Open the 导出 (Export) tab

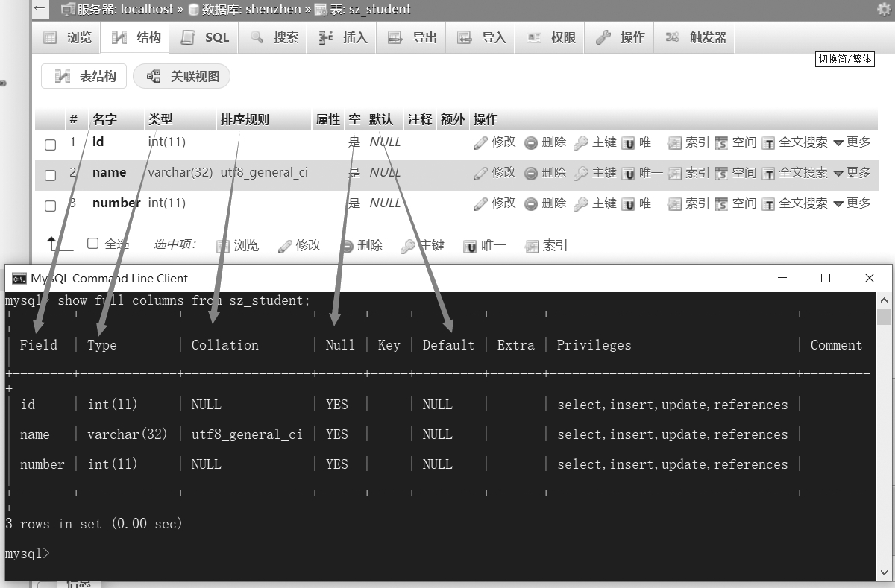pyautogui.click(x=412, y=37)
